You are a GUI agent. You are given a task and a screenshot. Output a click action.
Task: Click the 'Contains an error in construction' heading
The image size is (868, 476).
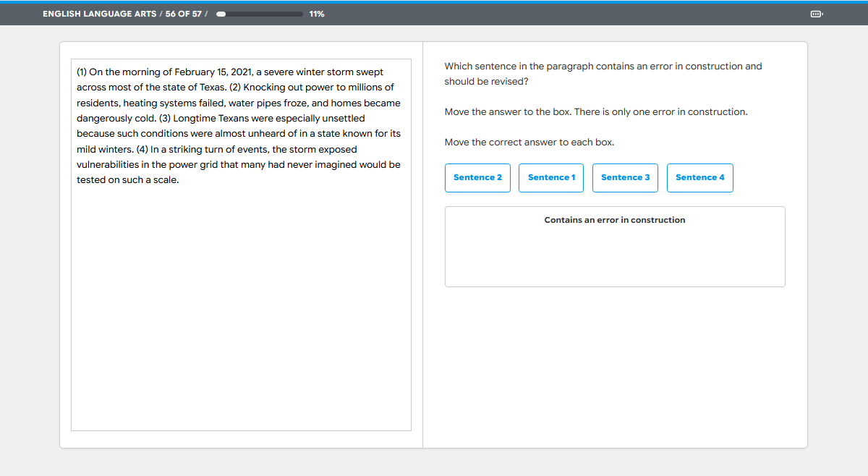tap(615, 220)
